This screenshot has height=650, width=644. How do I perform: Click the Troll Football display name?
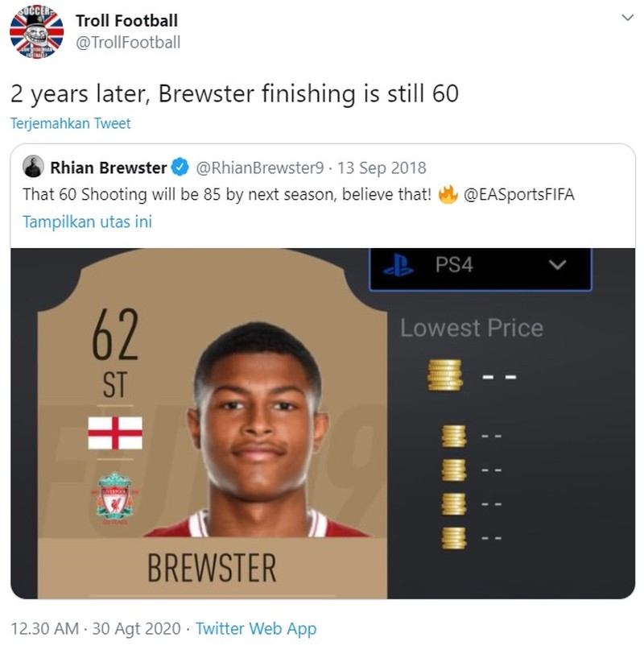[126, 20]
